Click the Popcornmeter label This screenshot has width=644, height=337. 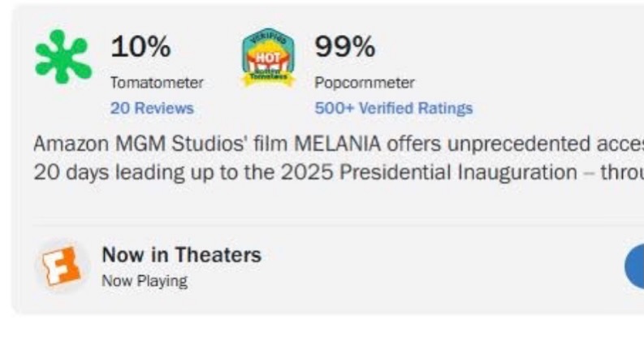(365, 83)
